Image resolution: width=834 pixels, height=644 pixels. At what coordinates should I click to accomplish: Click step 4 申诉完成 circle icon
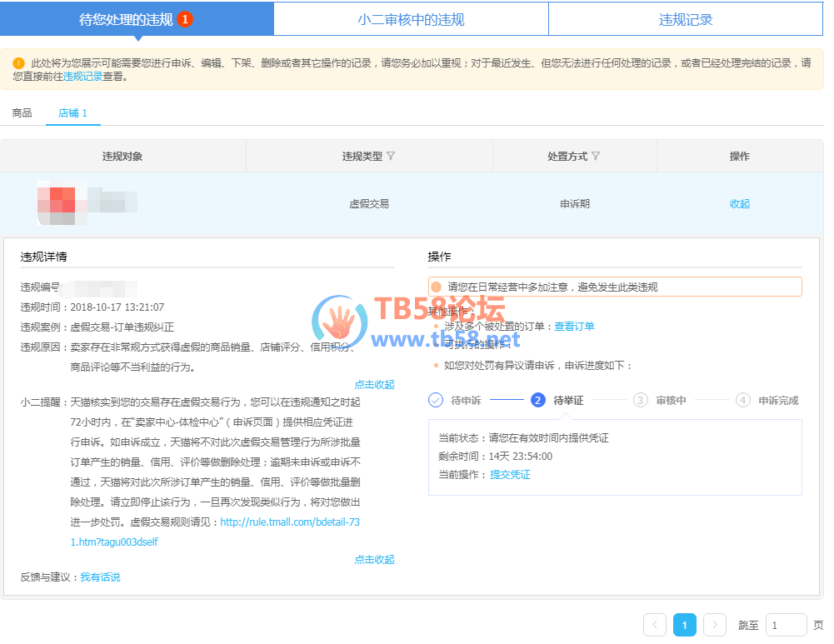pos(742,400)
